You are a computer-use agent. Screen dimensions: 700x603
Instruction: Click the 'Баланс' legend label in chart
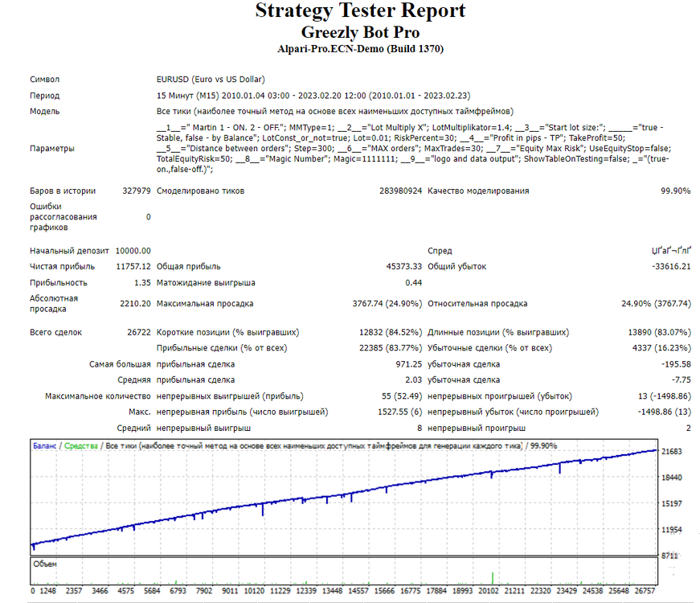pos(45,445)
